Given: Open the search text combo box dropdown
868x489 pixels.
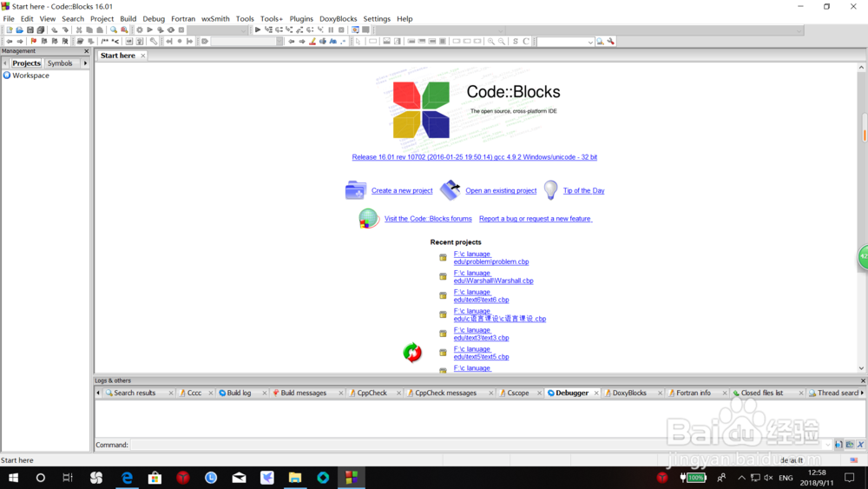Looking at the screenshot, I should (590, 42).
